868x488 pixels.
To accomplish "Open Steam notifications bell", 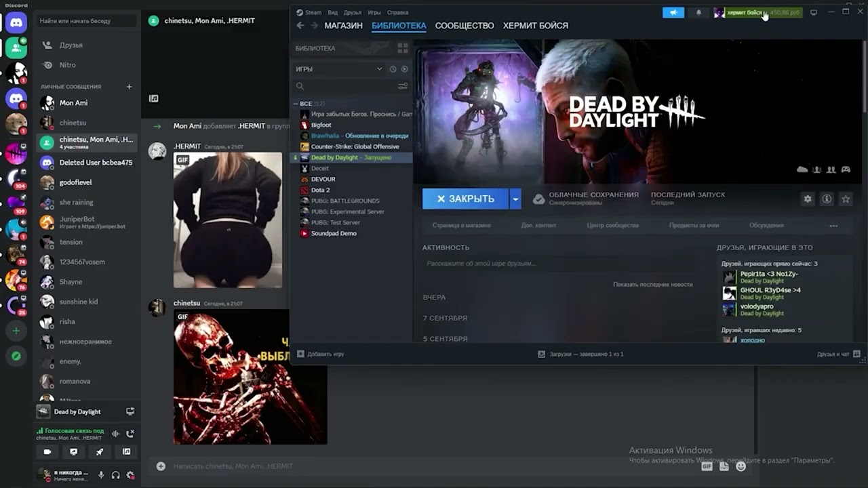I will 698,12.
